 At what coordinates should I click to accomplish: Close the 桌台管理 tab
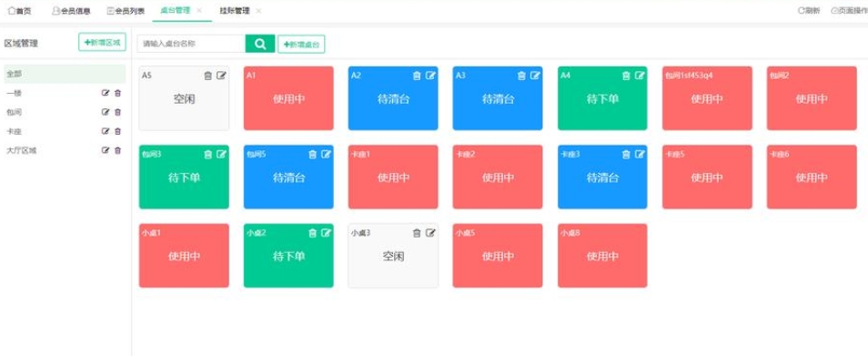(x=199, y=11)
